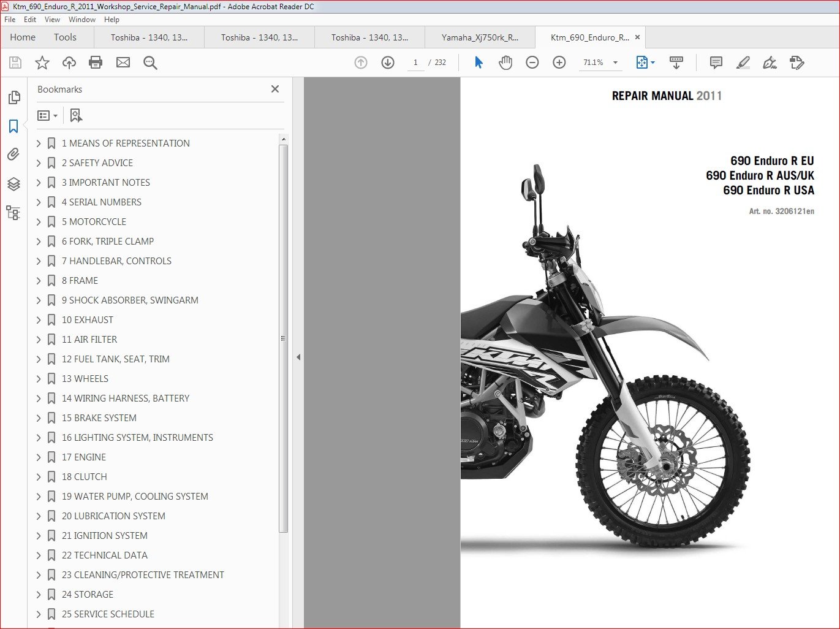Open bookmark 12 FUEL TANK, SEAT, TRIM
This screenshot has width=840, height=629.
point(116,359)
